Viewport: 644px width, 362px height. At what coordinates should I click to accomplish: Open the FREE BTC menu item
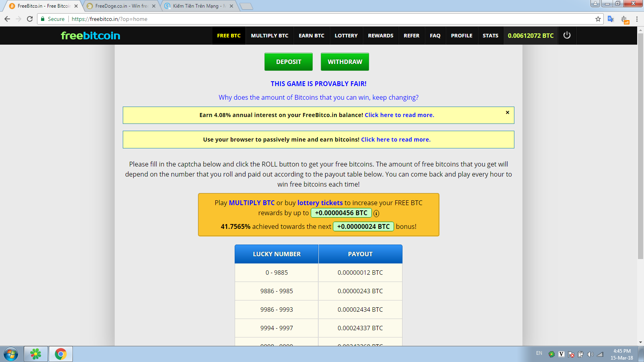[x=229, y=35]
